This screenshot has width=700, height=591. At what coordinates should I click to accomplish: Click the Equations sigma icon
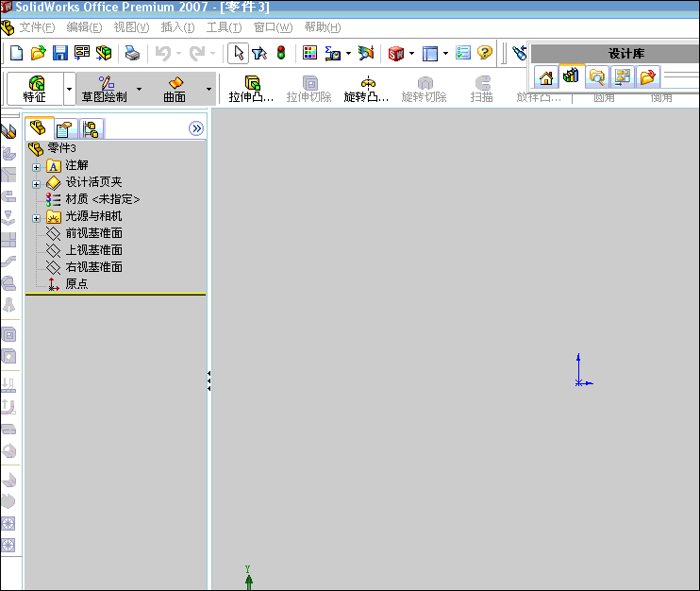tap(333, 53)
